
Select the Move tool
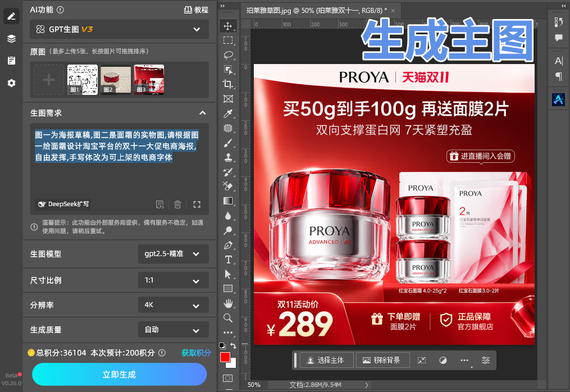click(228, 26)
